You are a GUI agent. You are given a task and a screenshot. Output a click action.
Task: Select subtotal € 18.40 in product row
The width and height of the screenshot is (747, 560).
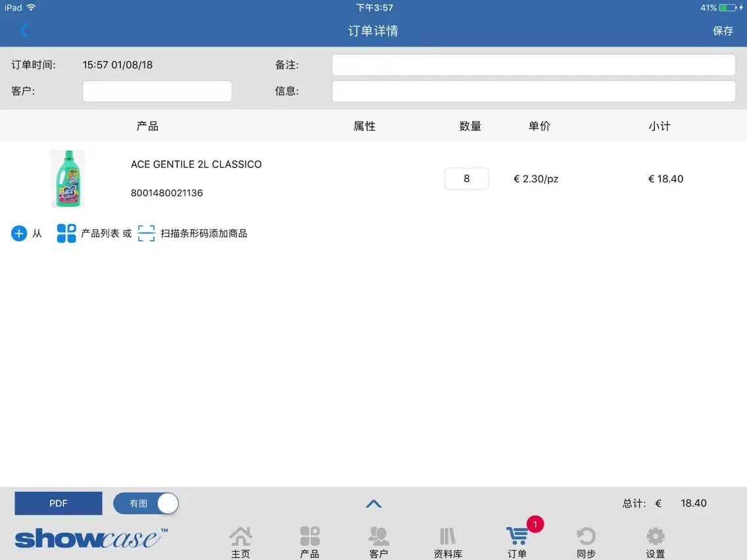(x=665, y=179)
